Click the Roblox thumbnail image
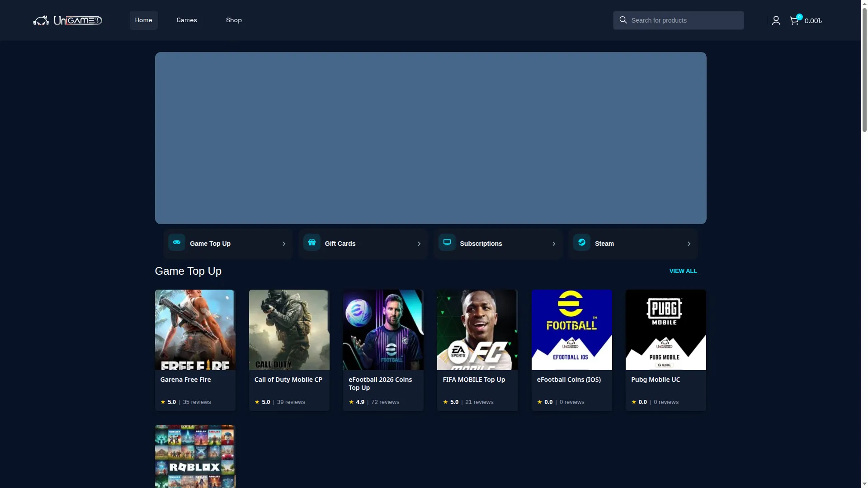 pyautogui.click(x=195, y=456)
